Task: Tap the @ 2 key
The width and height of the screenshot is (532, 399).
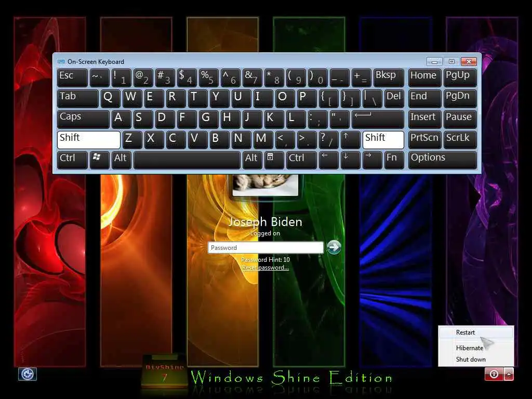Action: (143, 77)
